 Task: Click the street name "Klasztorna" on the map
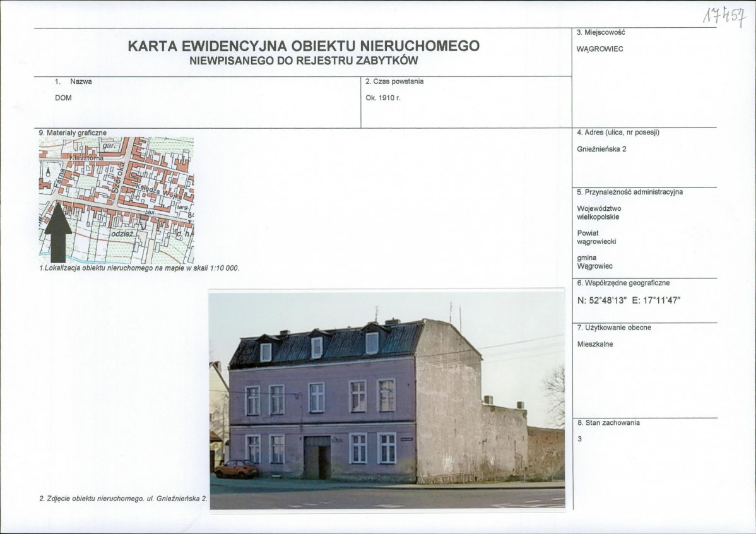pos(86,158)
